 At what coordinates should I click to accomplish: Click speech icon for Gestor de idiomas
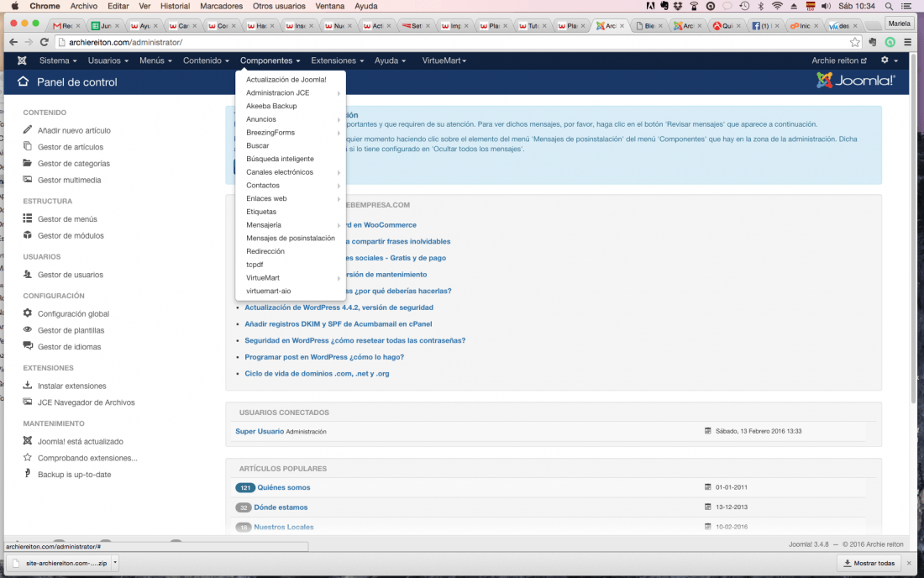[27, 346]
